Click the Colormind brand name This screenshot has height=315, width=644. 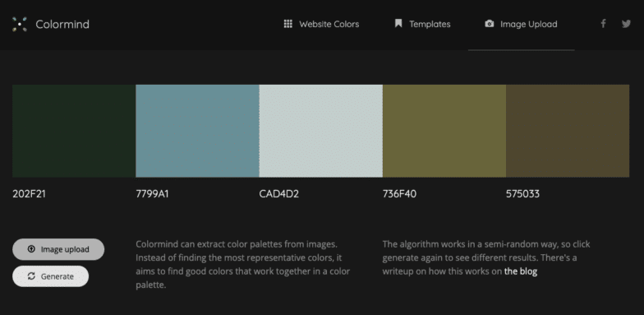(62, 25)
